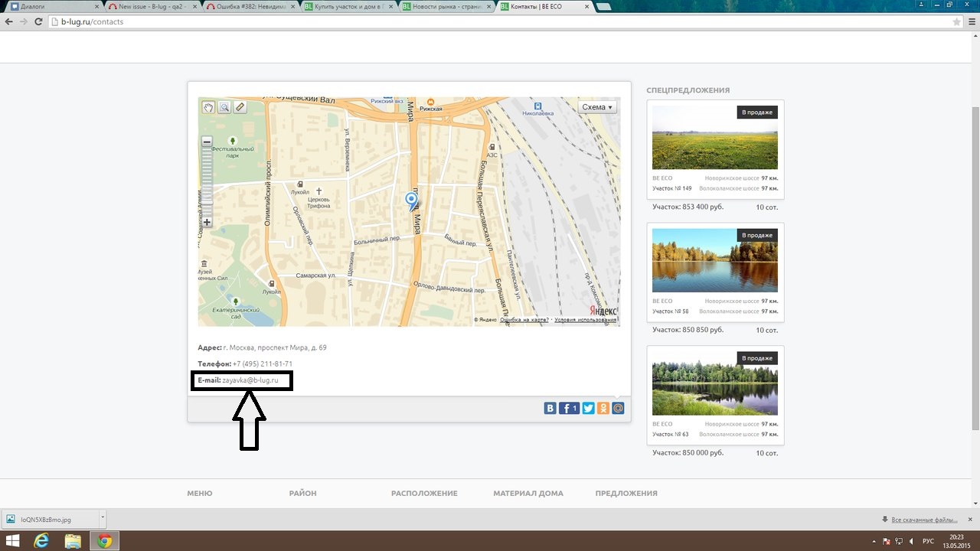980x551 pixels.
Task: Select the ruler distance tool on map
Action: 240,108
